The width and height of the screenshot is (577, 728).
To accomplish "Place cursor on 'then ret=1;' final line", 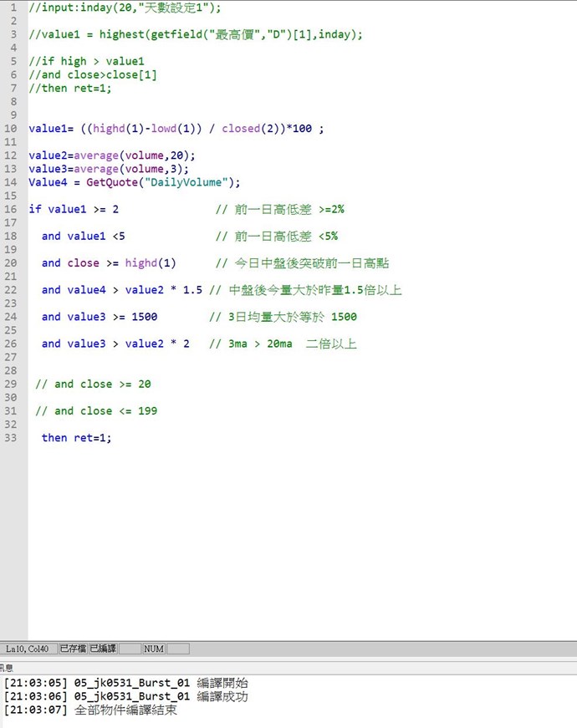I will (76, 437).
